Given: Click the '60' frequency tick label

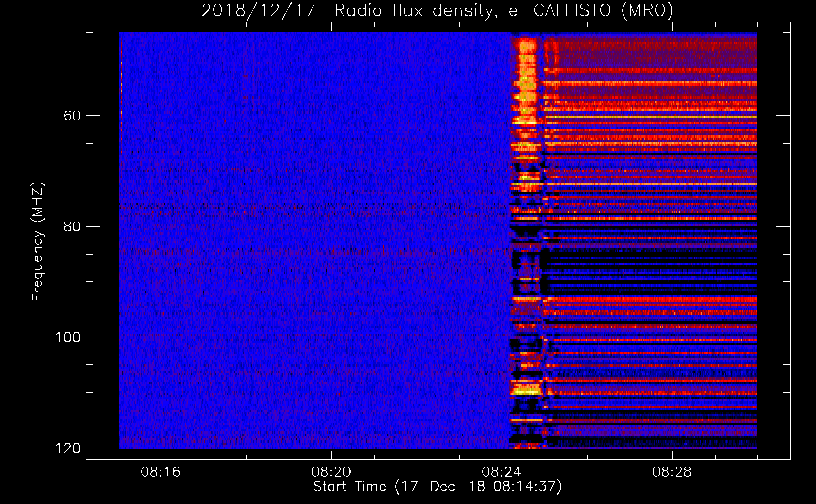Looking at the screenshot, I should (x=72, y=116).
